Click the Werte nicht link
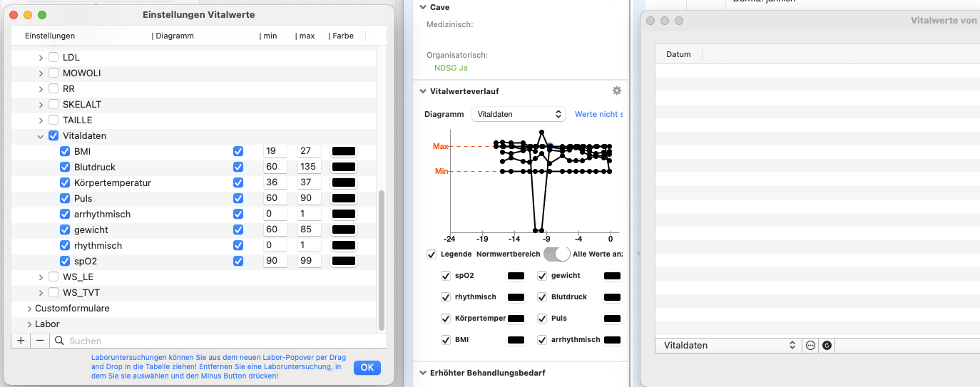Viewport: 980px width, 387px height. tap(599, 114)
